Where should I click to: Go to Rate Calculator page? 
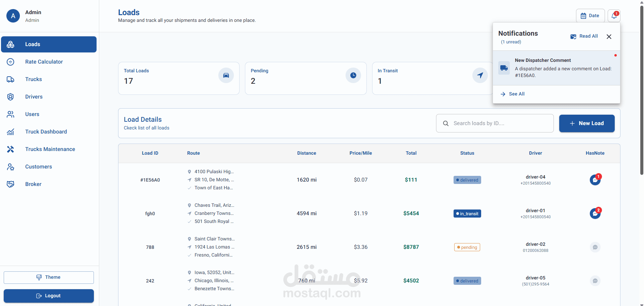[x=49, y=62]
